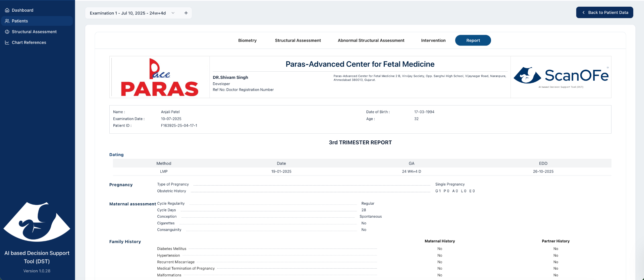Click the age value 32
This screenshot has width=644, height=280.
tap(416, 119)
